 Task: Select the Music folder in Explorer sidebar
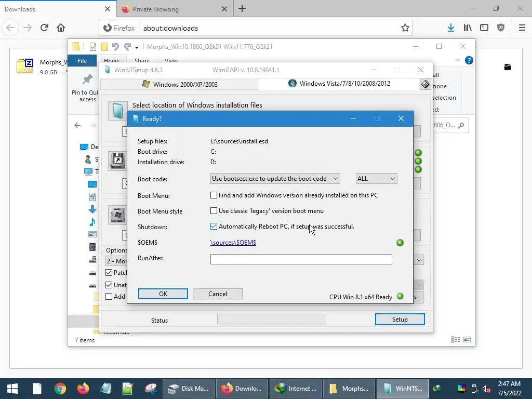click(x=92, y=221)
